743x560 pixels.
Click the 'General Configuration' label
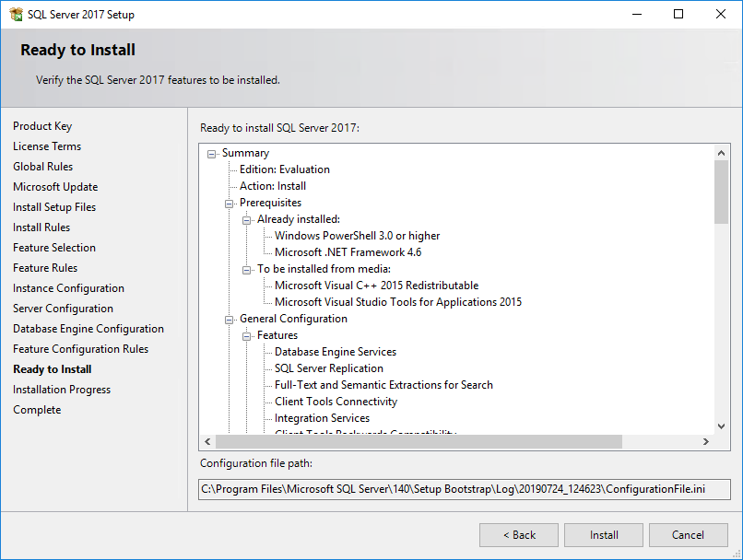click(293, 319)
